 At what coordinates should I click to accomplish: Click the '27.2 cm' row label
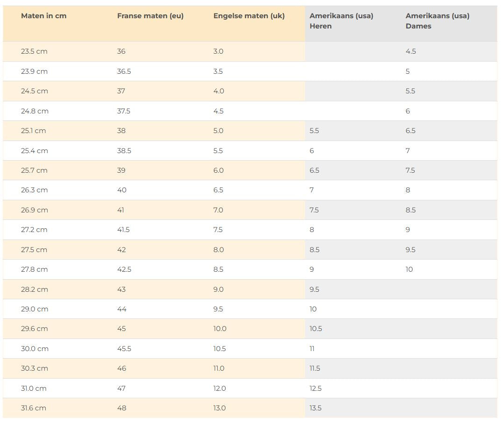coord(34,230)
